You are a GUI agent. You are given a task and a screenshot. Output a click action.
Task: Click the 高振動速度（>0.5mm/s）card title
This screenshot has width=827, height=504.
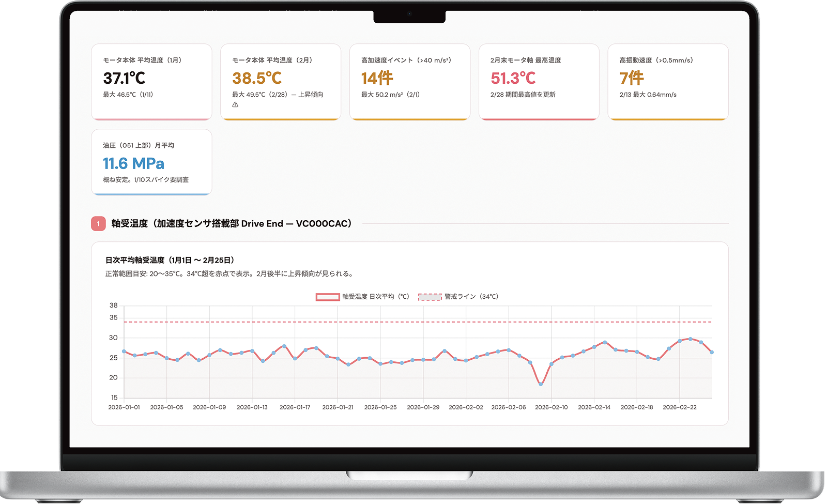coord(656,60)
